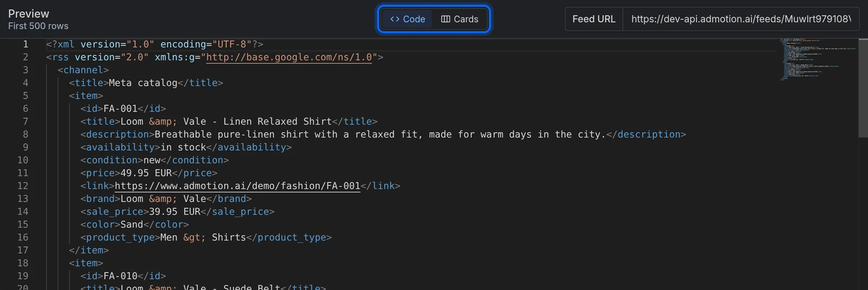
Task: Click the vertical scrollbar handle
Action: [x=863, y=88]
